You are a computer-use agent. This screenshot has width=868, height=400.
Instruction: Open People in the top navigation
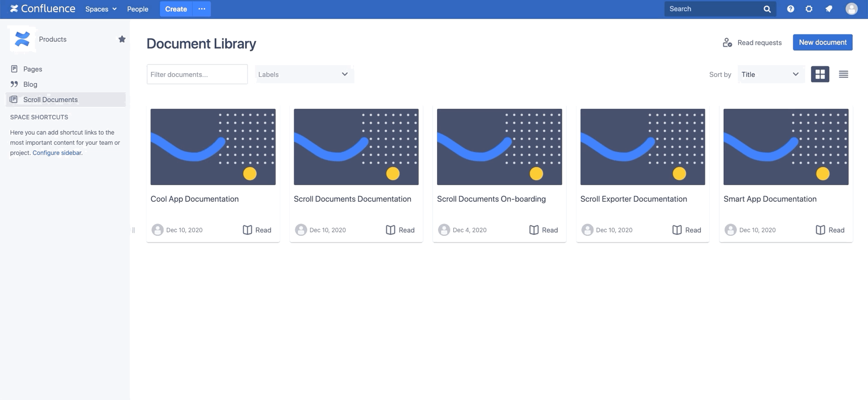coord(137,9)
